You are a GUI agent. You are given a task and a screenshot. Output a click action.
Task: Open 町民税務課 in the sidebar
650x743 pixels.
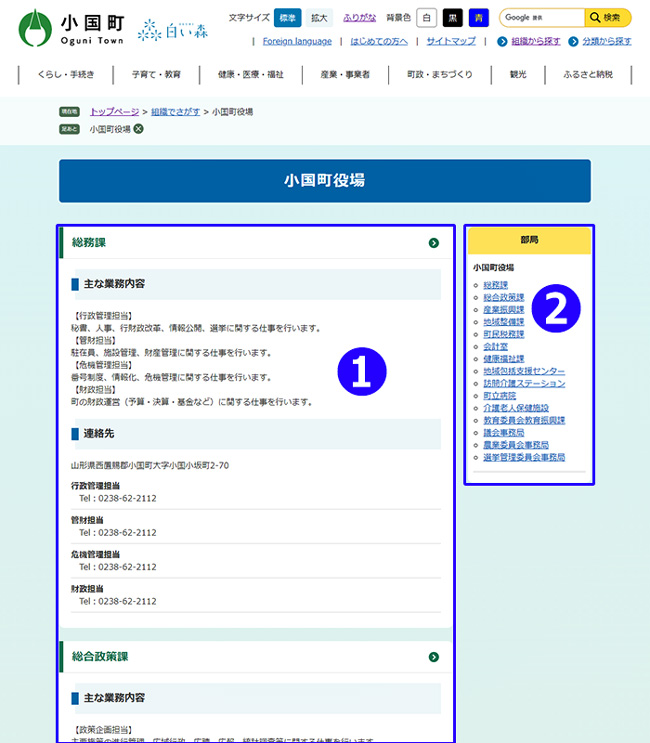504,335
